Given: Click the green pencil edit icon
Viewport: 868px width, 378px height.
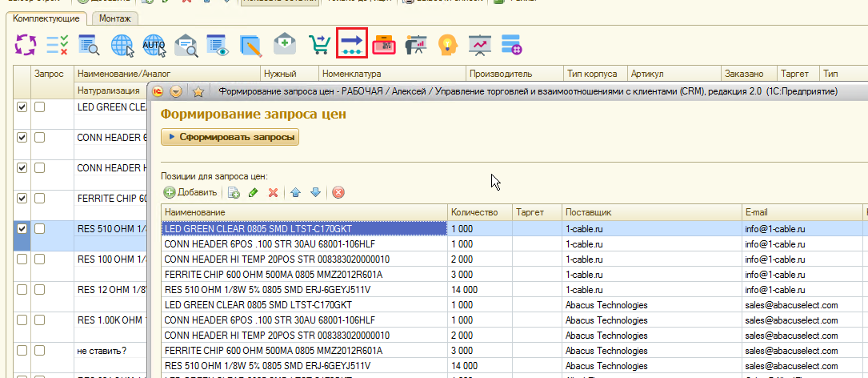Looking at the screenshot, I should [x=254, y=192].
